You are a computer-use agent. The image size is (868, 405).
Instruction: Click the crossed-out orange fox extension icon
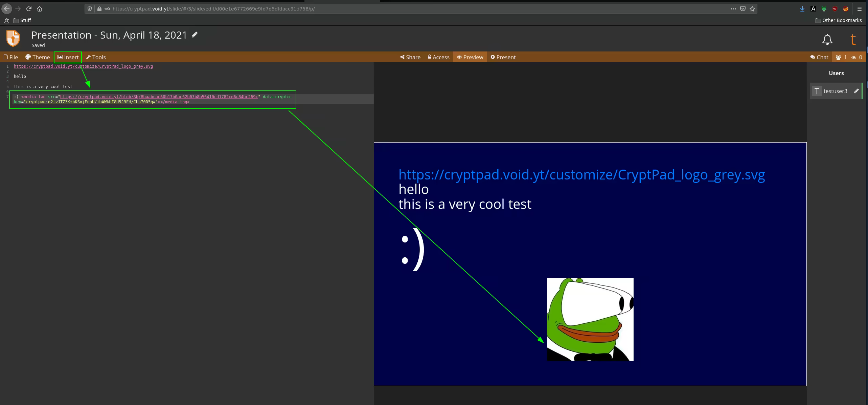click(x=846, y=9)
